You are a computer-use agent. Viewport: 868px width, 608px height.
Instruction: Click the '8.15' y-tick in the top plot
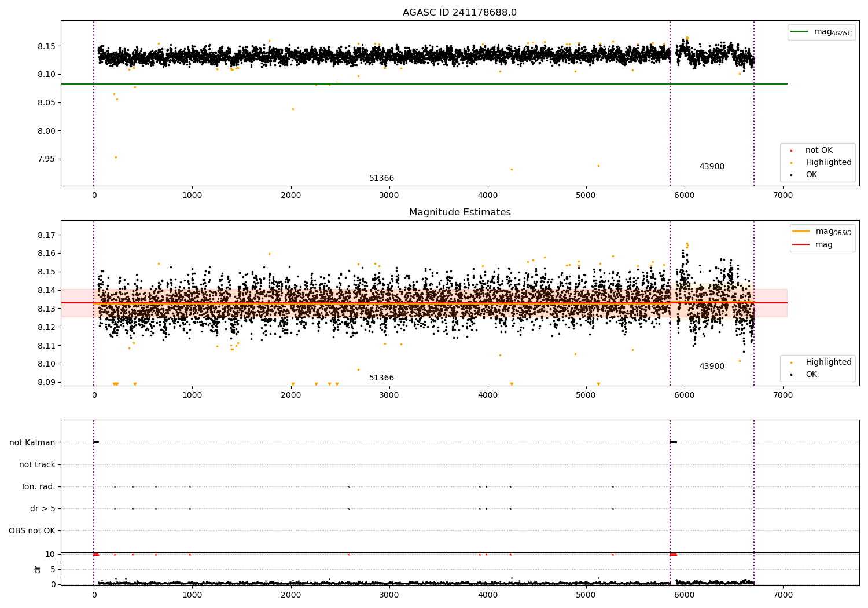pos(46,46)
